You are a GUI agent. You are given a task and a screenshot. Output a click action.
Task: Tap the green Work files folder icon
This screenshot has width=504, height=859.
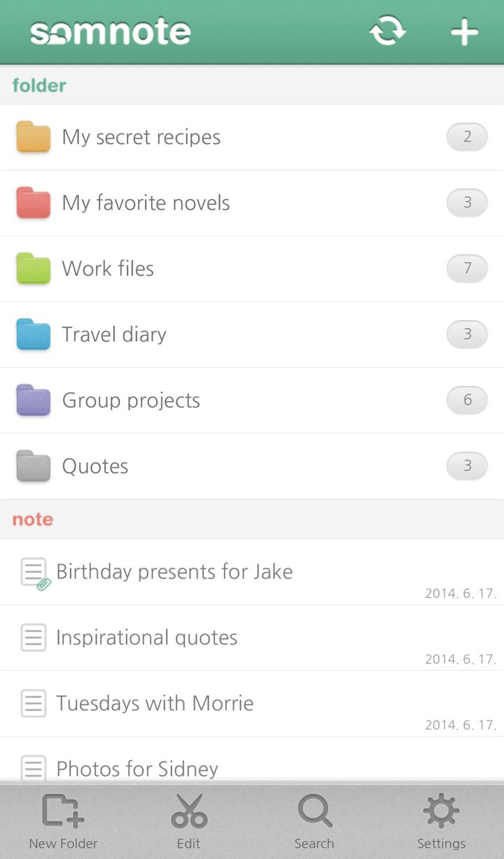33,269
